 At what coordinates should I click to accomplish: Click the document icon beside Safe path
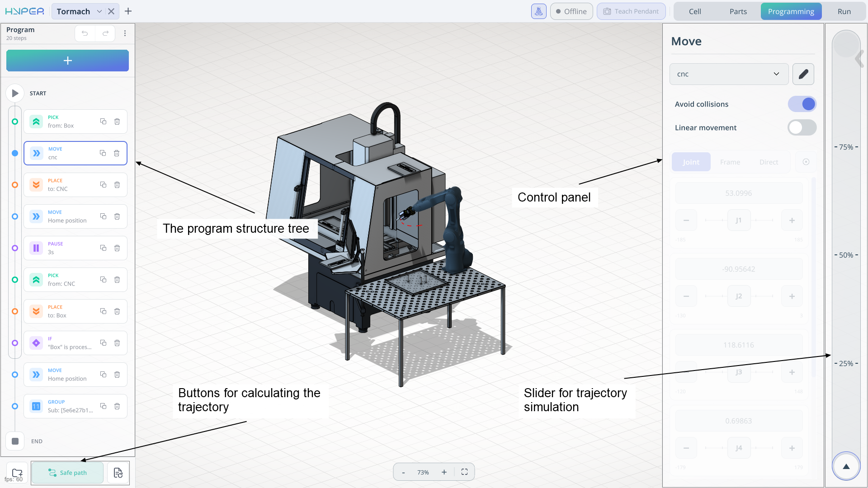point(118,473)
